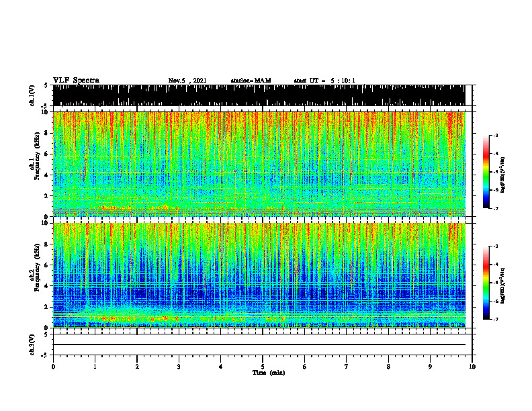
Task: Click the "7" minute tick label
Action: (x=347, y=367)
